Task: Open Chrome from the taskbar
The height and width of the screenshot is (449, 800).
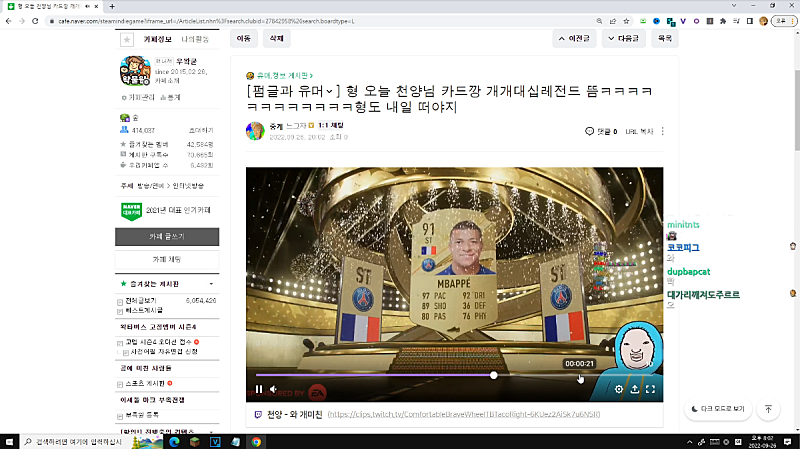Action: click(x=256, y=442)
